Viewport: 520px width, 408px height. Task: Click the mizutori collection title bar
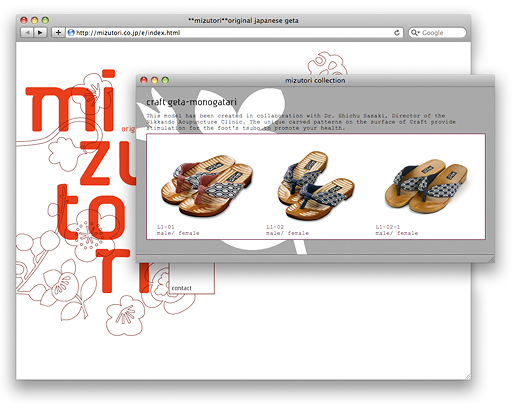point(315,80)
